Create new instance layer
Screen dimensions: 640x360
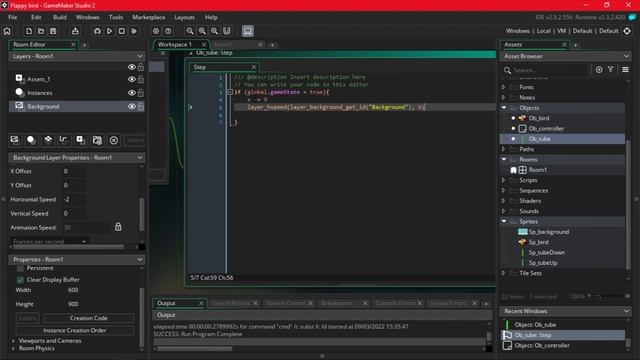pos(31,140)
